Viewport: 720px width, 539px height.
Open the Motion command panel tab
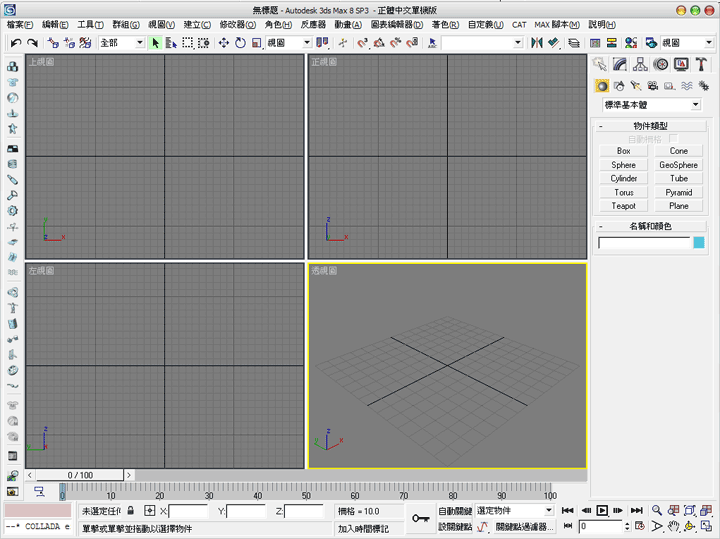(x=661, y=64)
